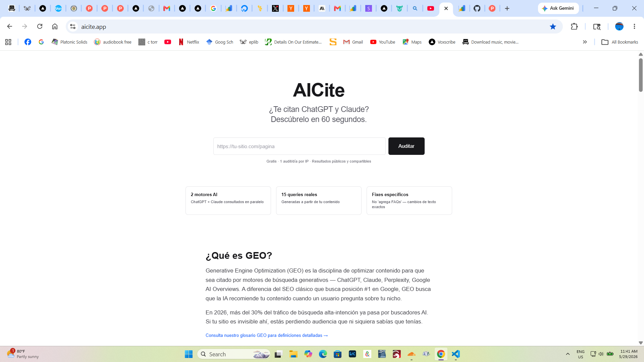Open the Chrome three-dot menu
This screenshot has height=362, width=644.
coord(634,26)
